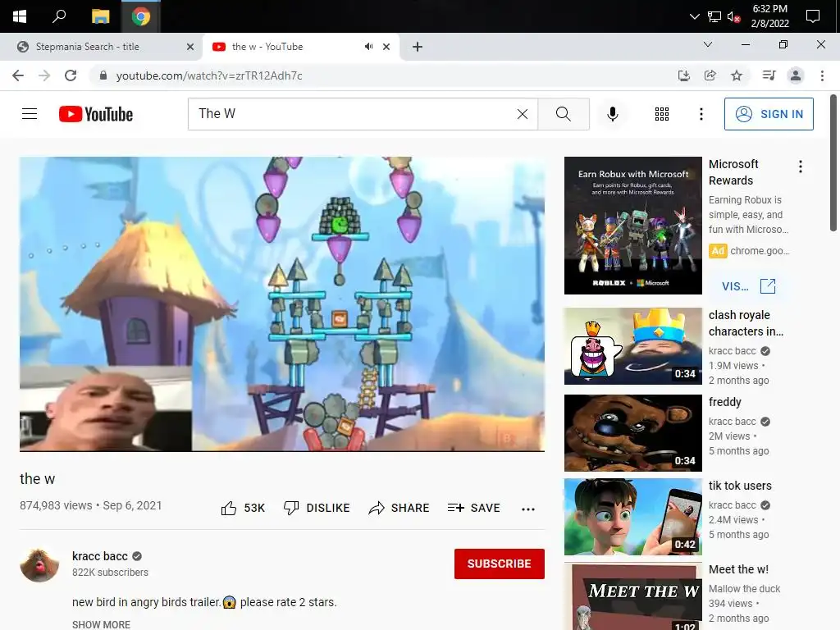This screenshot has height=630, width=840.
Task: Open File Explorer from taskbar
Action: 100,16
